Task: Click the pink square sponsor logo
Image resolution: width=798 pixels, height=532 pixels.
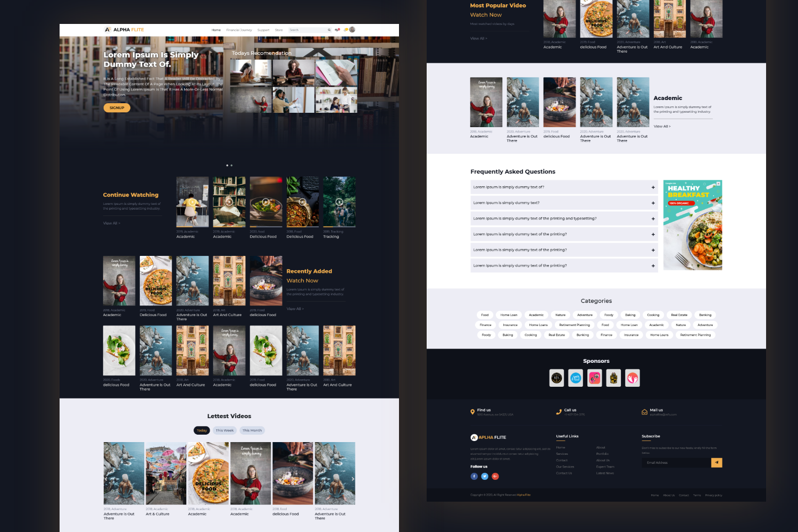Action: pos(595,378)
